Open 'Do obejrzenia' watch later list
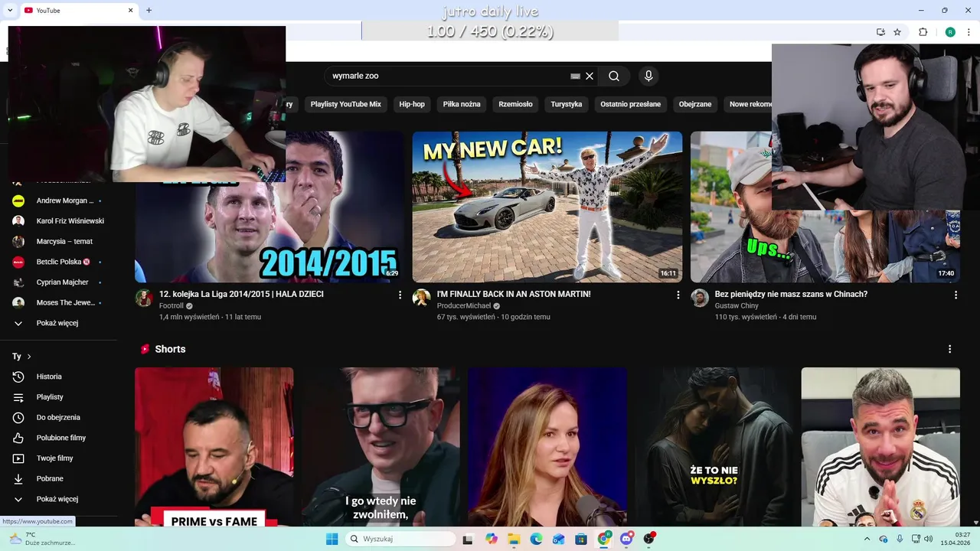This screenshot has height=551, width=980. coord(58,417)
